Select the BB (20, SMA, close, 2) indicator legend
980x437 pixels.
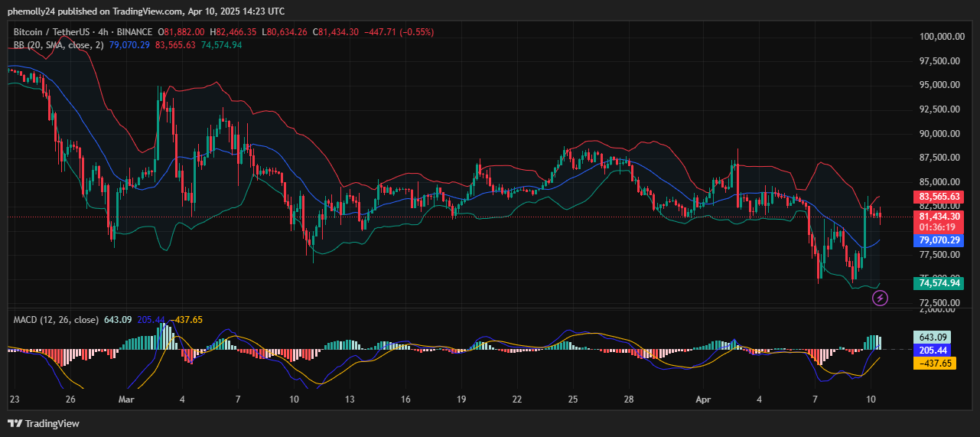pos(58,45)
